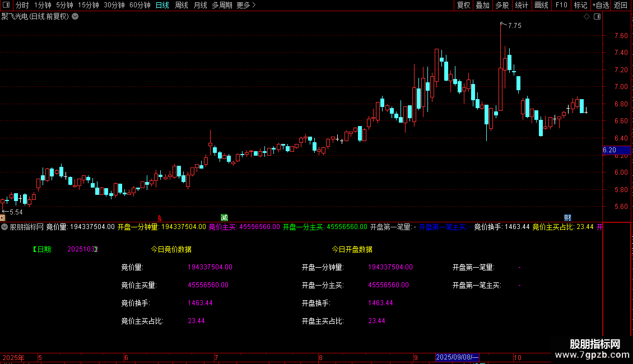Click the 【日期 label in indicator panel
The image size is (633, 364).
tap(43, 249)
